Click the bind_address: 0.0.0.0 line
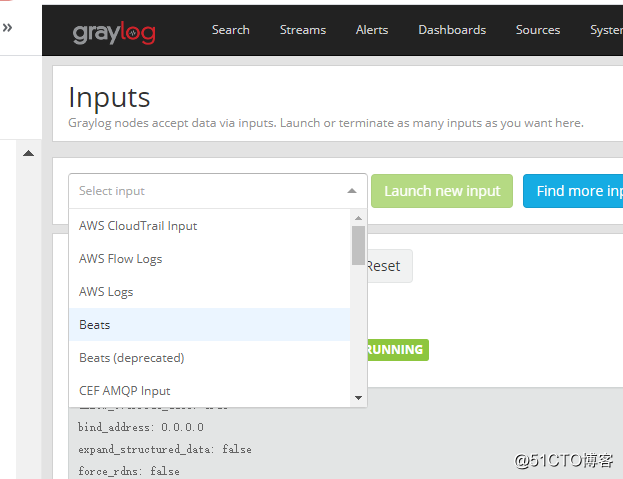The height and width of the screenshot is (479, 623). tap(141, 427)
